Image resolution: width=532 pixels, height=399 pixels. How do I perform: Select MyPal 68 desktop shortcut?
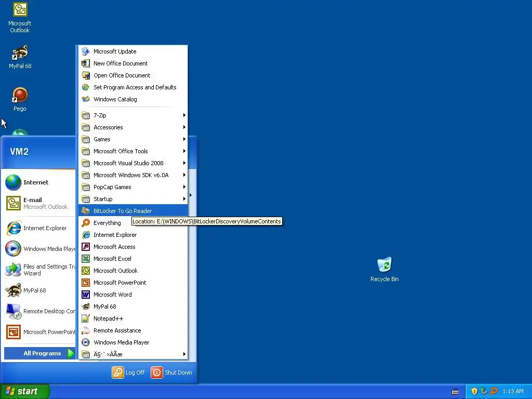tap(20, 57)
